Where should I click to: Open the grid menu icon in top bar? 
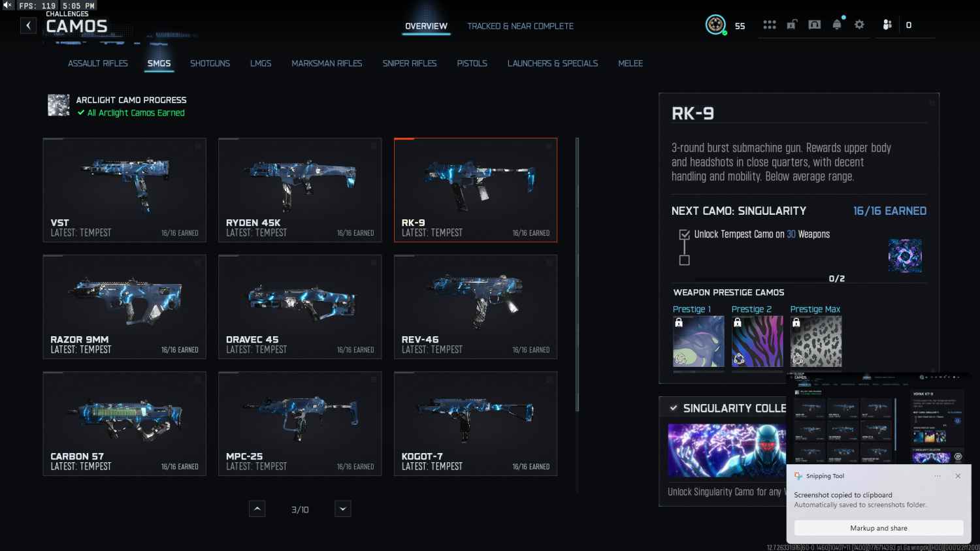[770, 25]
